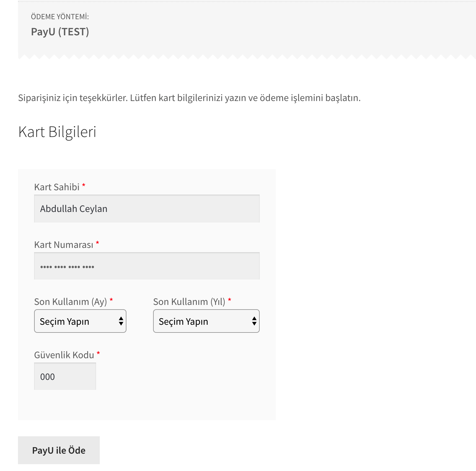Click the arrows on the expiry year dropdown
This screenshot has height=471, width=476.
click(254, 321)
